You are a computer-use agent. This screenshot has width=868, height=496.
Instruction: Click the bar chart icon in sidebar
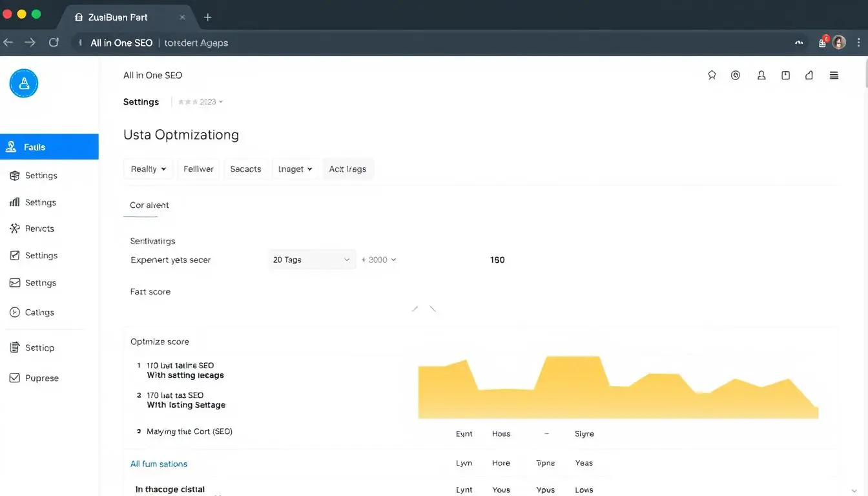click(14, 202)
